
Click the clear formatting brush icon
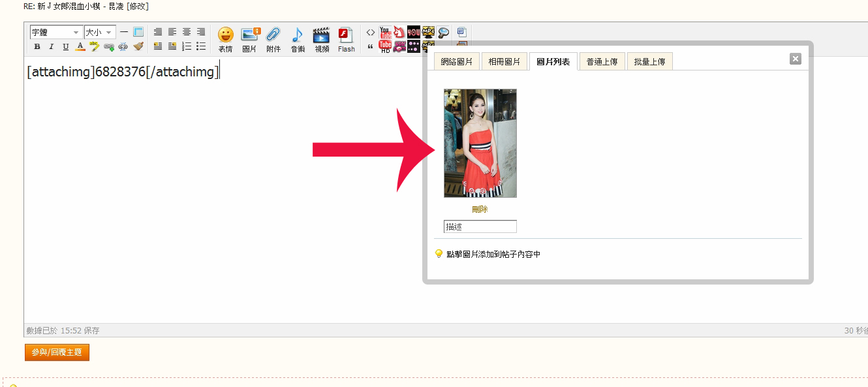(x=138, y=46)
